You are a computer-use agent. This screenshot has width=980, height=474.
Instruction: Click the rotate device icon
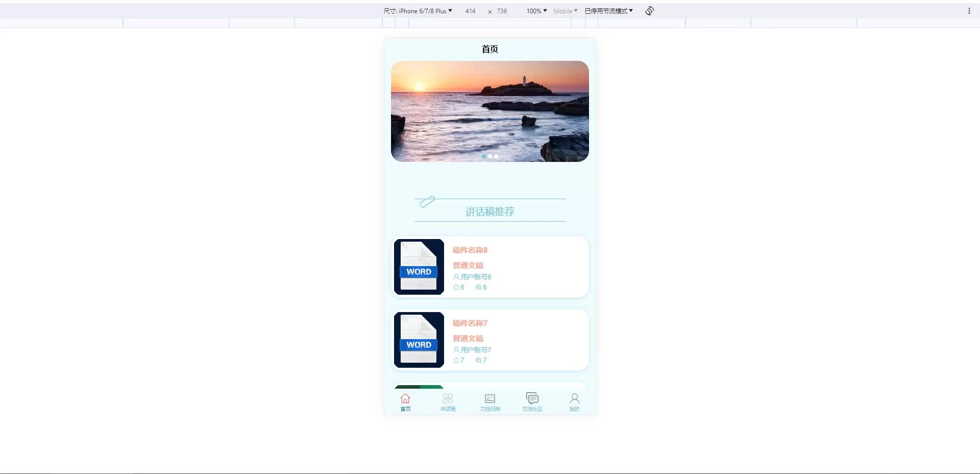(x=649, y=11)
